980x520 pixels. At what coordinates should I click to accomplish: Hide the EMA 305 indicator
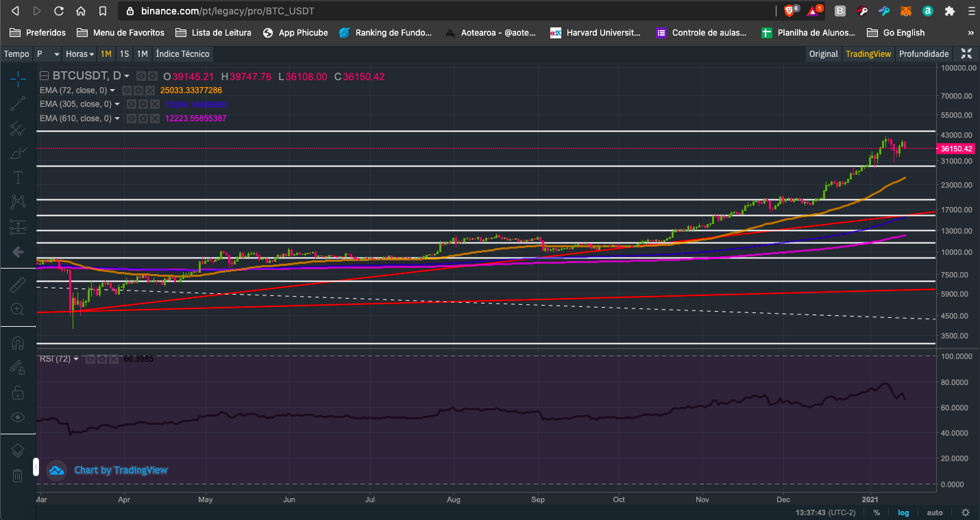pos(132,104)
